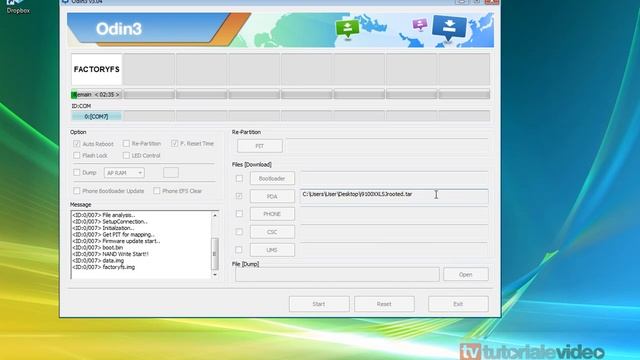Click the PDA file button
Screen dimensions: 640x360
tap(272, 196)
